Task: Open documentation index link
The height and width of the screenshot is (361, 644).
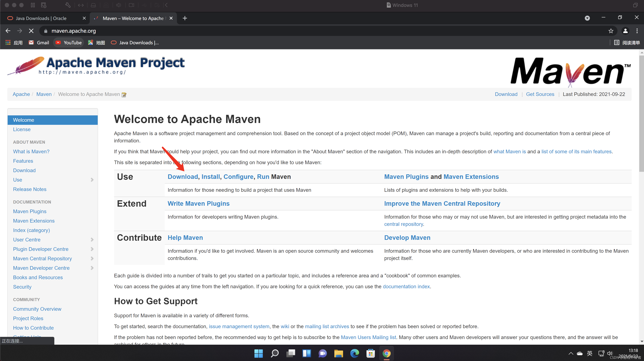Action: coord(406,287)
